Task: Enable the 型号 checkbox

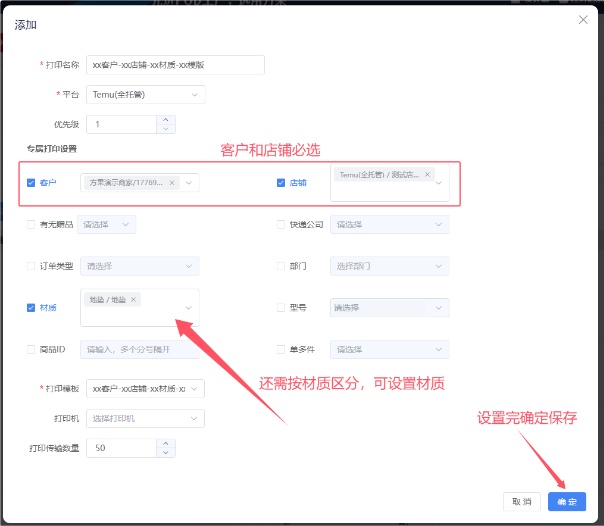Action: coord(281,308)
